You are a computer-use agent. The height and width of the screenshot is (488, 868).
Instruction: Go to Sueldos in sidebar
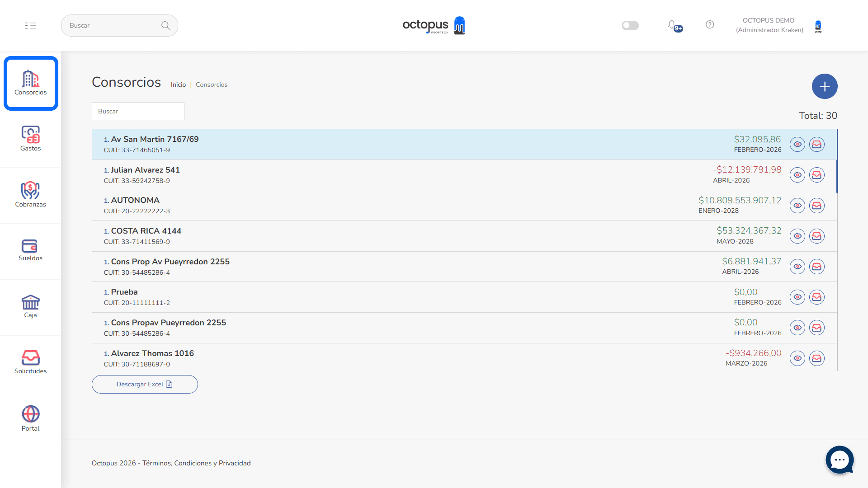[x=30, y=250]
